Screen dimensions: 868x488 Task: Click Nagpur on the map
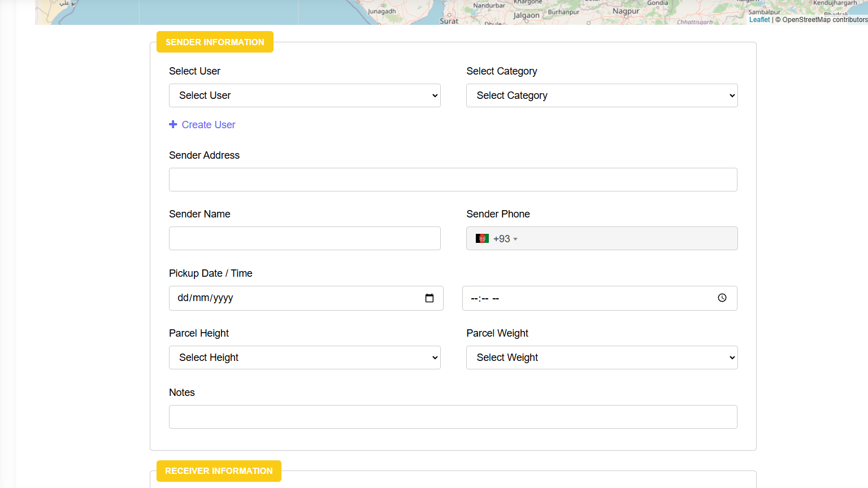click(x=626, y=11)
